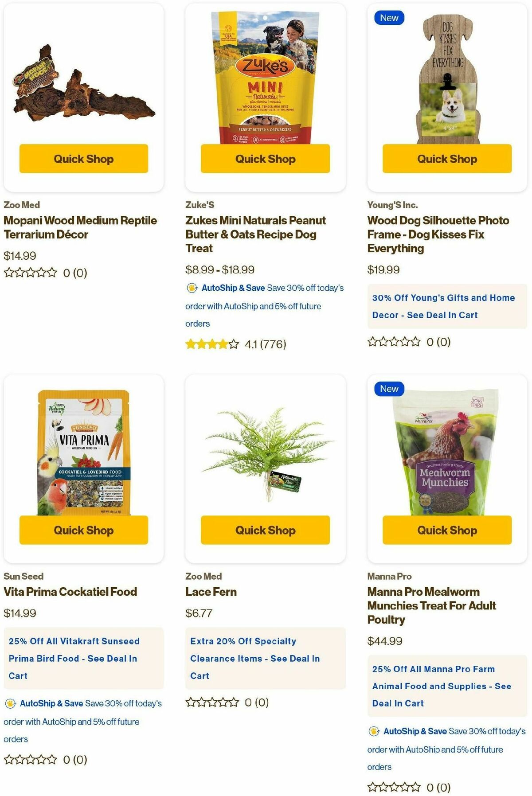532x796 pixels.
Task: Quick Shop the Lace Fern plant
Action: pyautogui.click(x=265, y=530)
